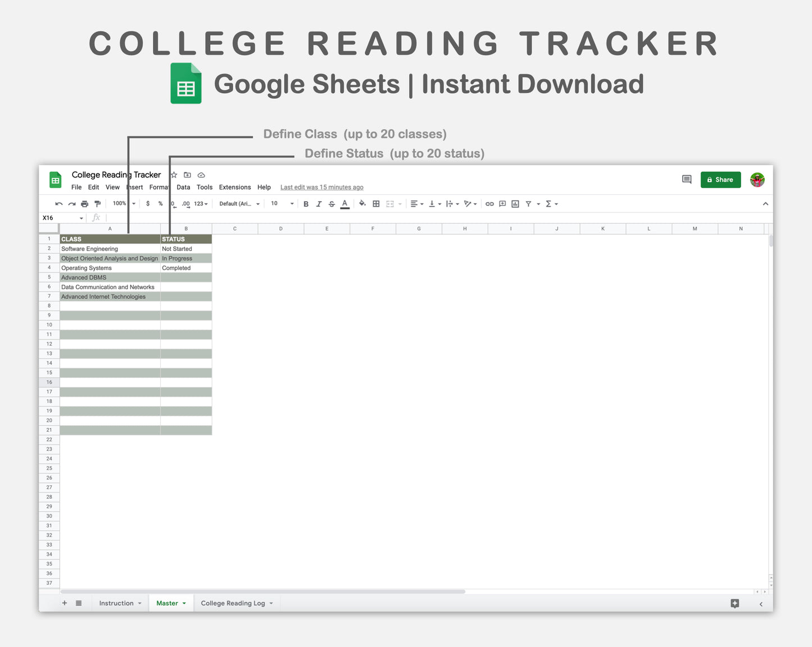This screenshot has width=812, height=647.
Task: Open the Paint format tool
Action: click(97, 203)
